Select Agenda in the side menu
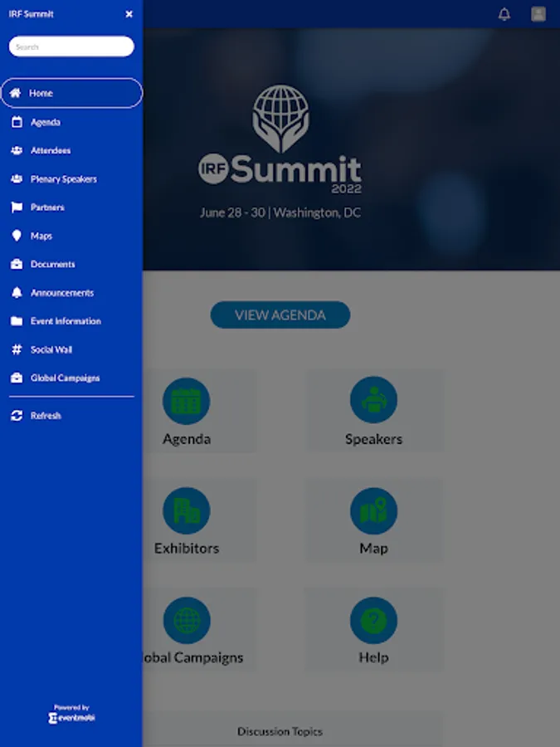The height and width of the screenshot is (747, 560). [x=46, y=123]
